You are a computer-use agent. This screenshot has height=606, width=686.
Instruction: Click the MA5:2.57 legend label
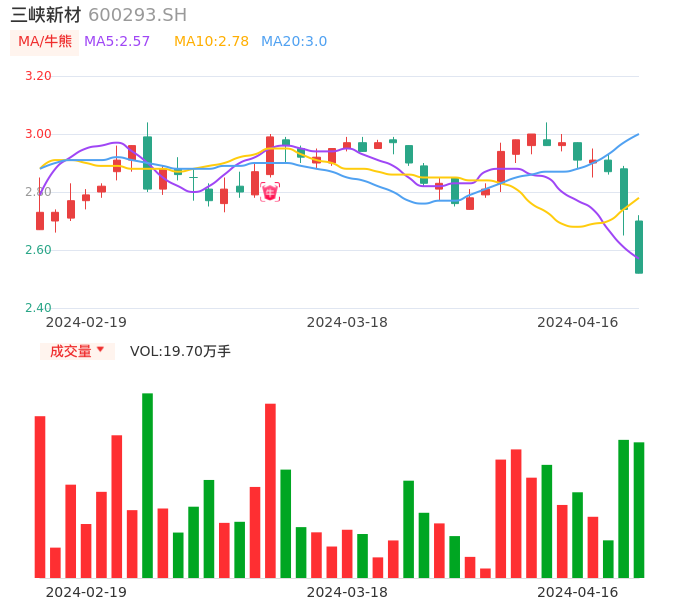coord(117,42)
